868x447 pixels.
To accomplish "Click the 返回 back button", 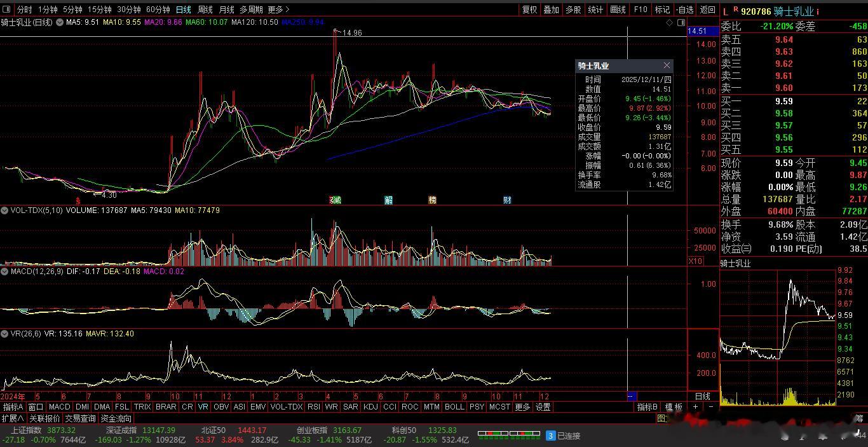I will 707,10.
